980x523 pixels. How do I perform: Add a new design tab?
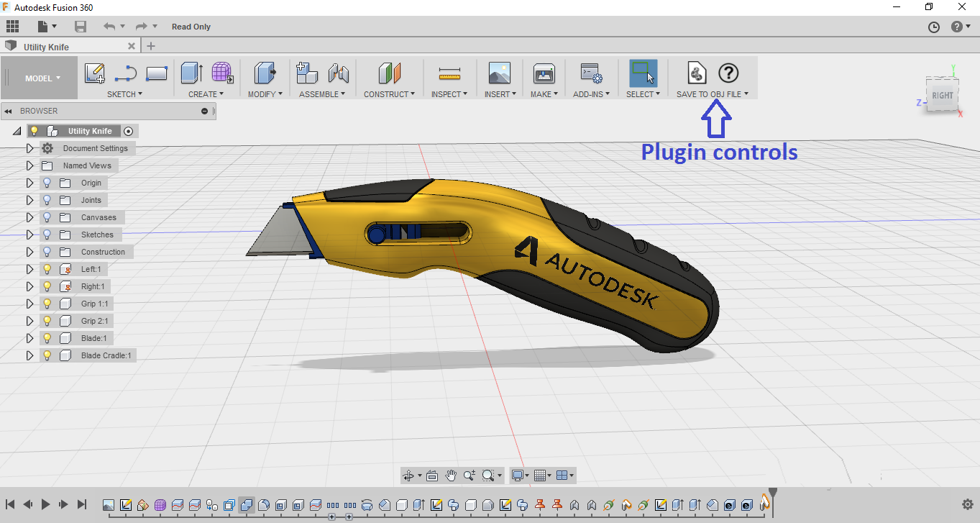pos(150,47)
